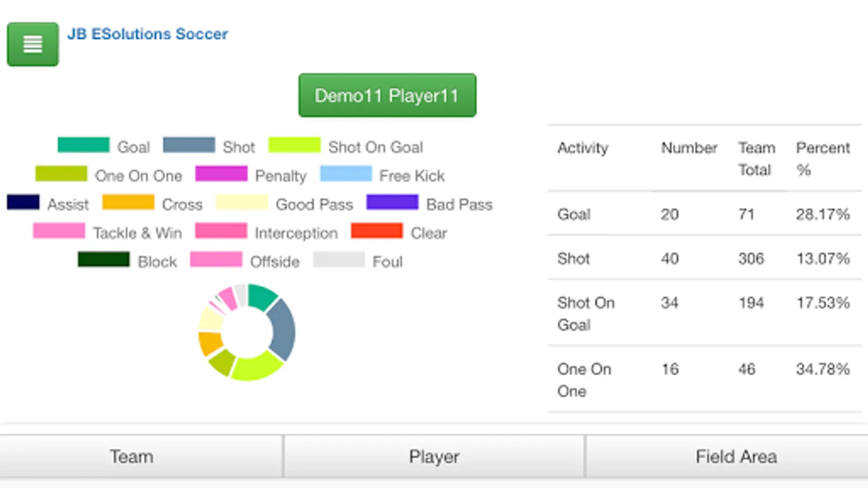Screen dimensions: 868x488
Task: Click the JB ESolutions Soccer link
Action: (x=149, y=34)
